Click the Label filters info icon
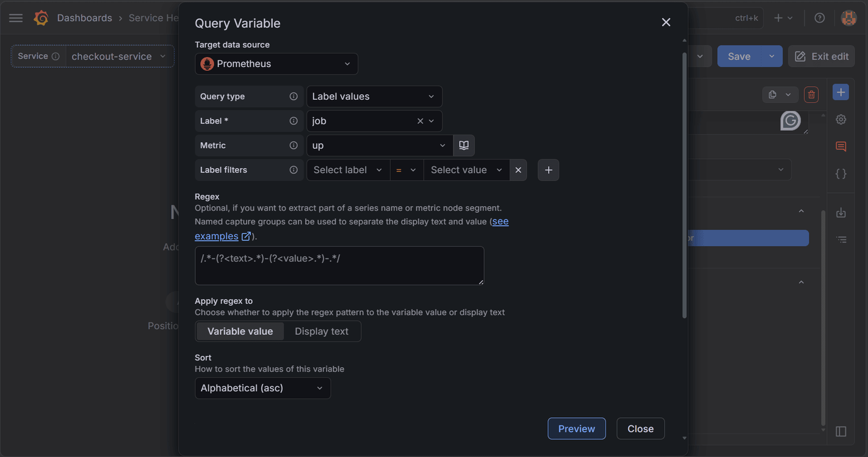Screen dimensions: 868x457 pos(294,170)
